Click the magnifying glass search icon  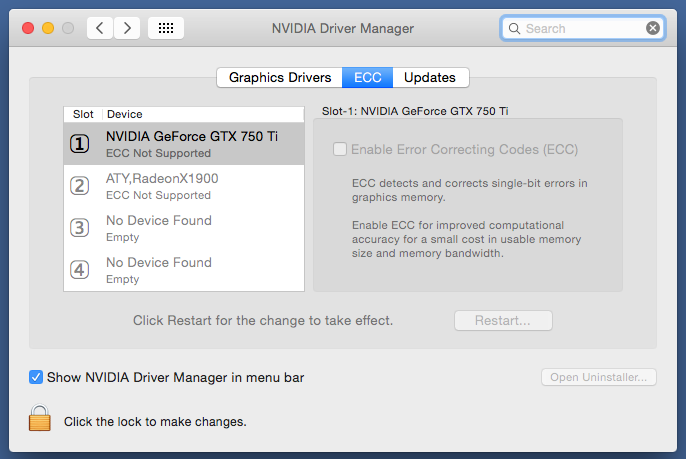pos(514,28)
